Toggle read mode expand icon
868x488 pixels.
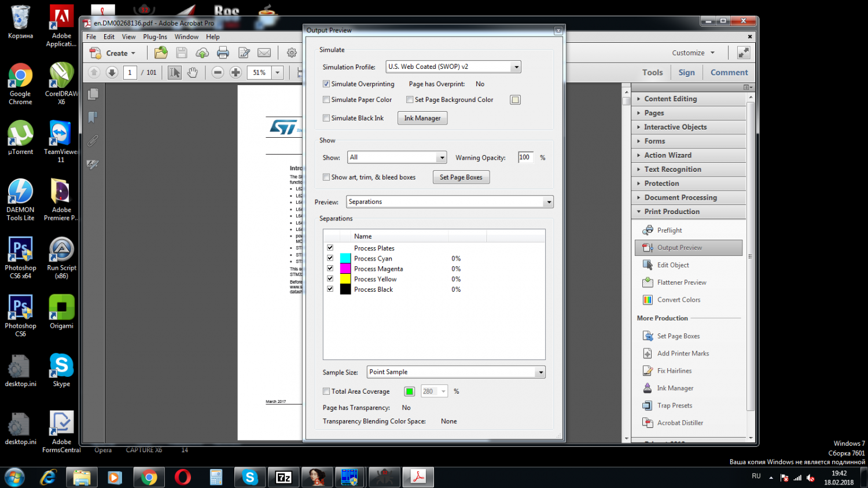744,53
